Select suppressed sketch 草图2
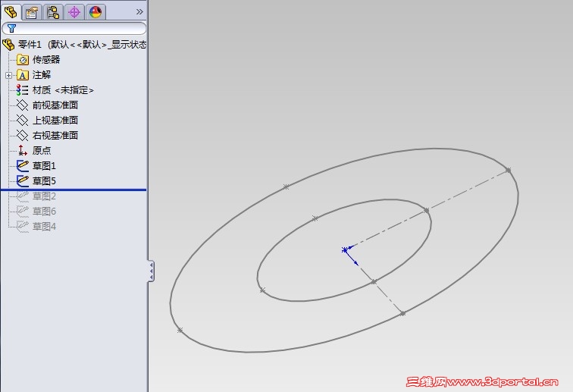 [44, 196]
